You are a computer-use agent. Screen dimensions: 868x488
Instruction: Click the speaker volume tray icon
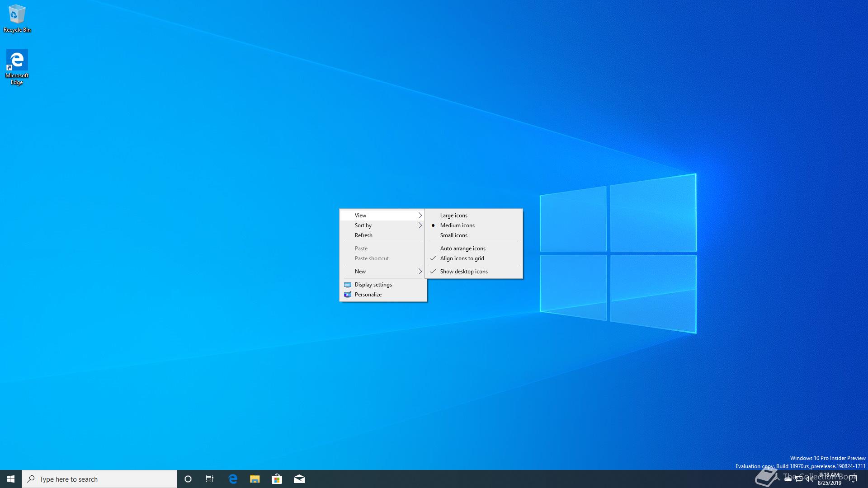[x=810, y=479]
